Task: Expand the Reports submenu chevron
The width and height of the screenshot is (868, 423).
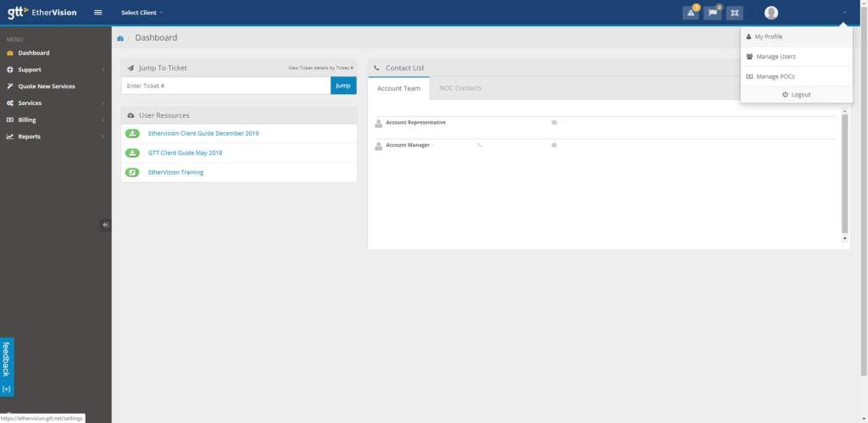Action: tap(103, 136)
